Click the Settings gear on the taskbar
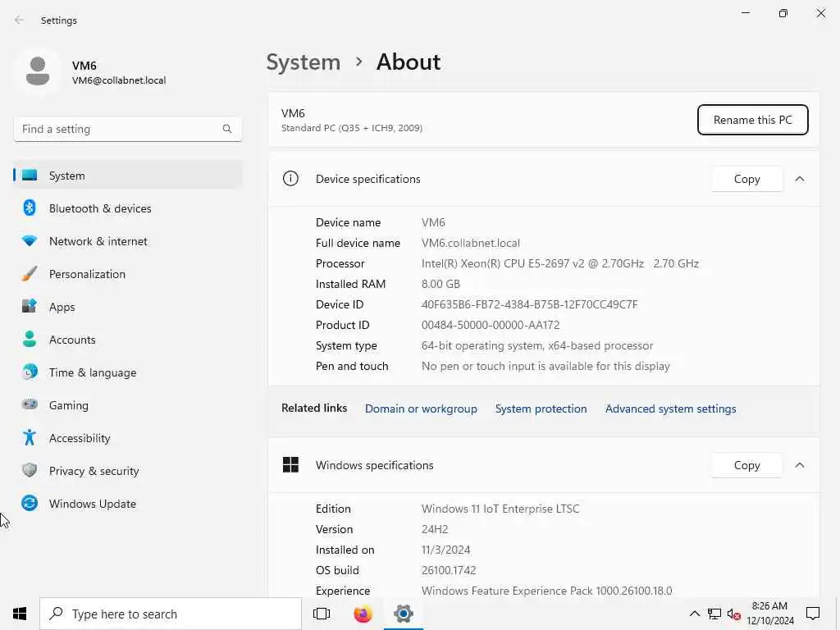 point(404,614)
